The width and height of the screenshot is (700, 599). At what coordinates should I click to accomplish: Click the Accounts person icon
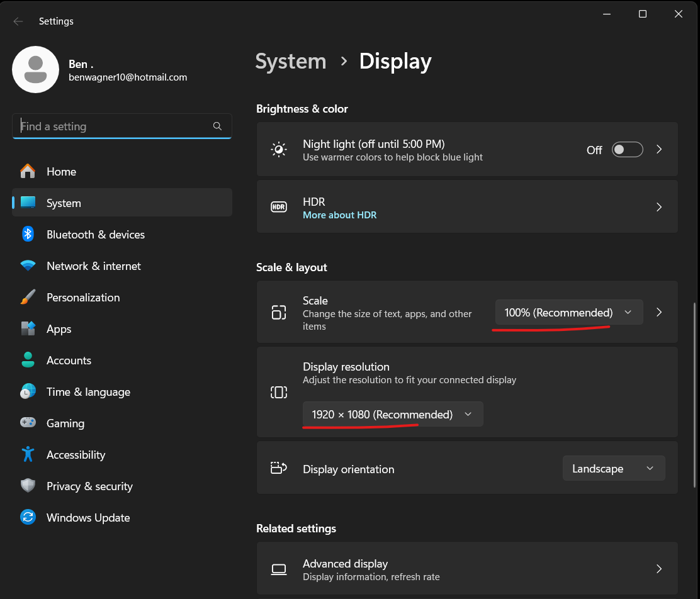(x=28, y=360)
